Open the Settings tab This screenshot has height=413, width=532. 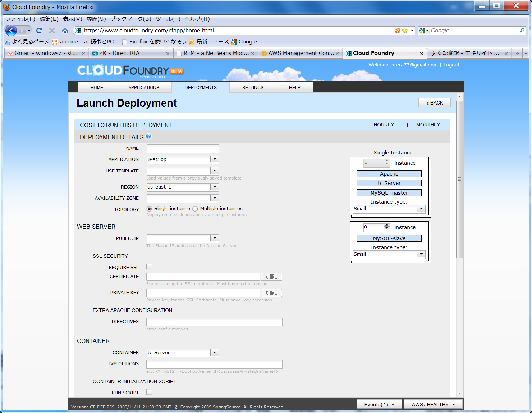(x=253, y=87)
